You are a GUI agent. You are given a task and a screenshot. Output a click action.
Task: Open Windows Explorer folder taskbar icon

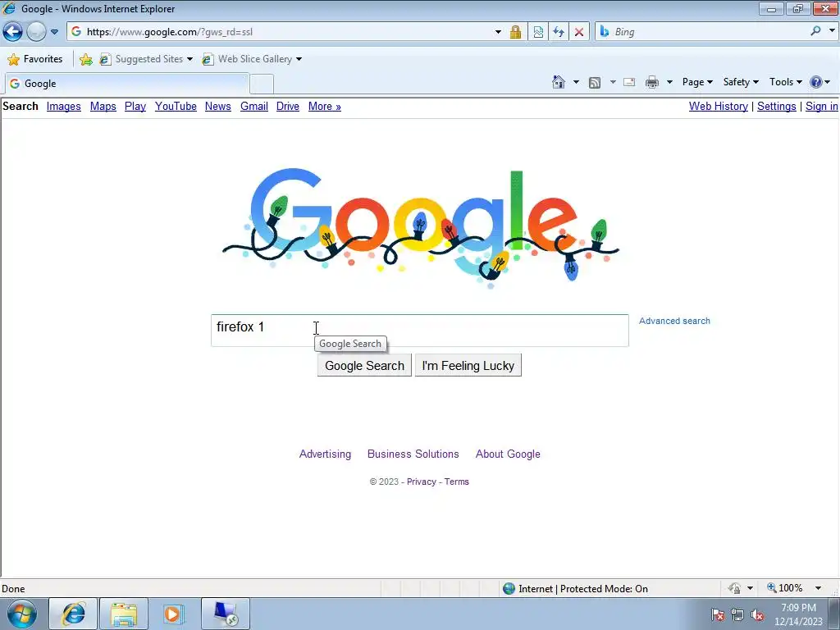coord(124,614)
